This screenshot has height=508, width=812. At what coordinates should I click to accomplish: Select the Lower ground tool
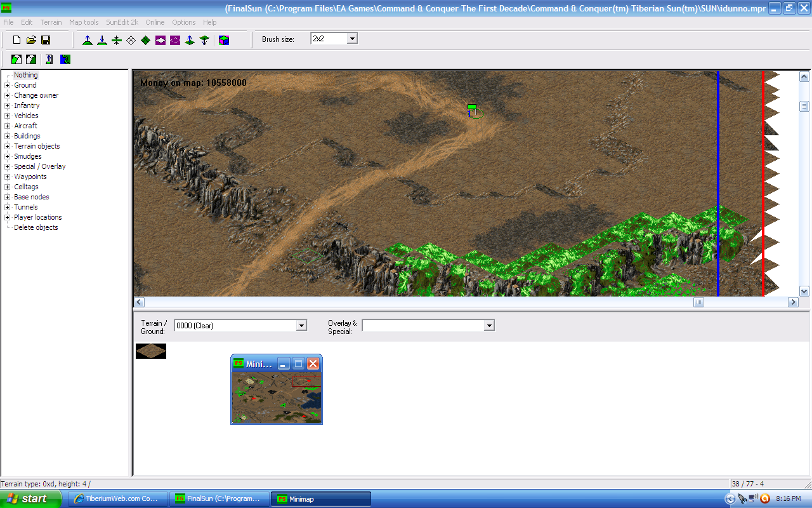101,40
